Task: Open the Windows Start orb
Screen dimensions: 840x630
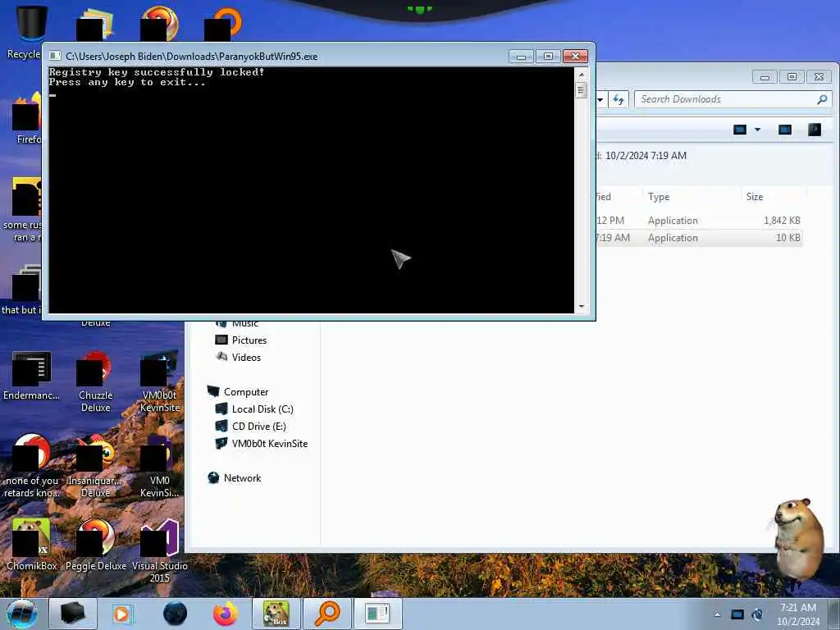Action: [21, 614]
